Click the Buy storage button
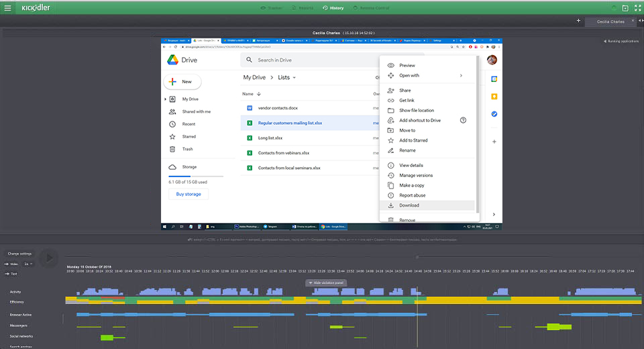This screenshot has width=644, height=349. tap(189, 194)
